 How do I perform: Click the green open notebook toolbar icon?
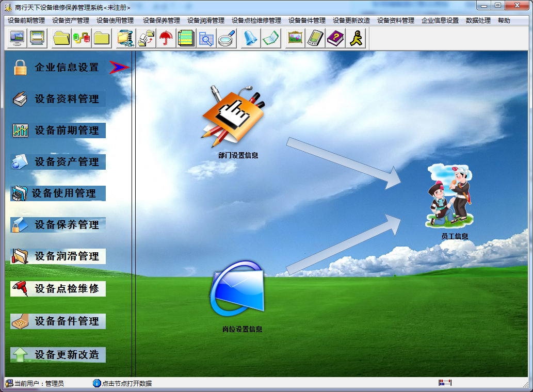click(x=270, y=38)
